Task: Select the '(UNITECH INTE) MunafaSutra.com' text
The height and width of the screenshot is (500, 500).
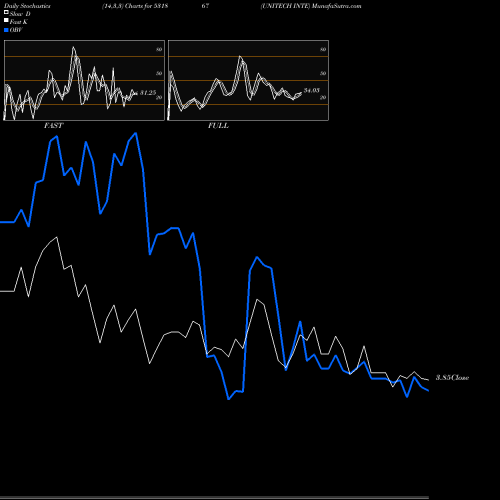Action: point(311,6)
